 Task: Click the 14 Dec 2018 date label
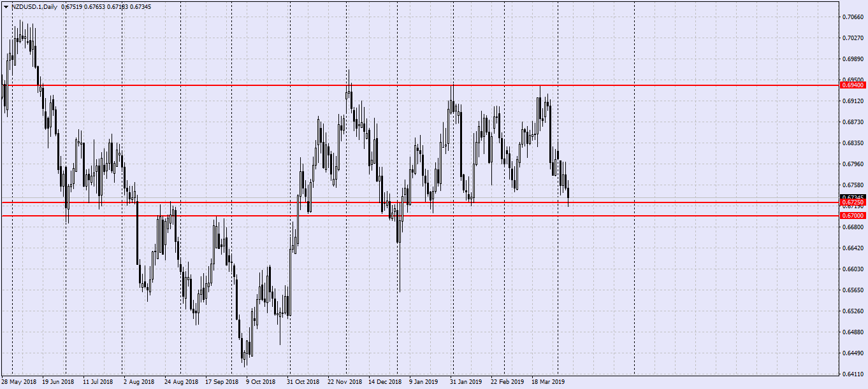click(386, 382)
